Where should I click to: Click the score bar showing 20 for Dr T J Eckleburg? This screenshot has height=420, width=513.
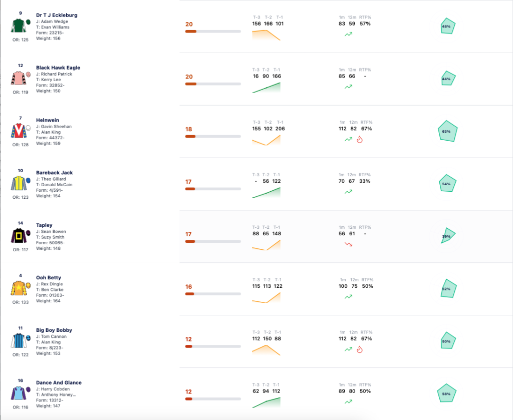(213, 32)
